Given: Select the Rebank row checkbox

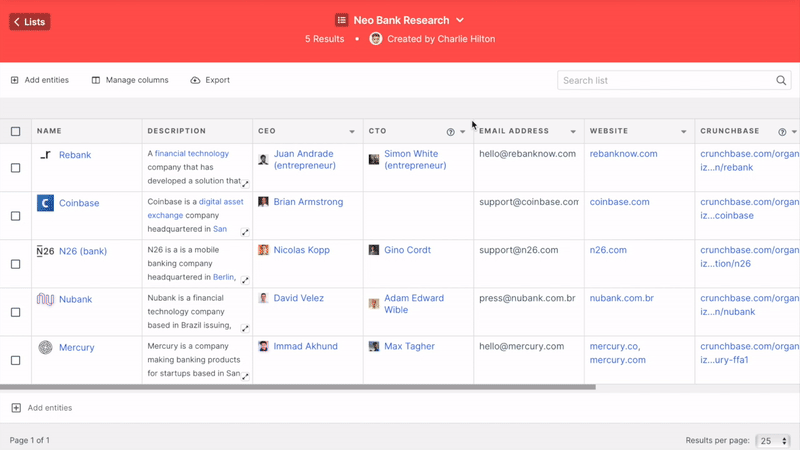Looking at the screenshot, I should (16, 168).
